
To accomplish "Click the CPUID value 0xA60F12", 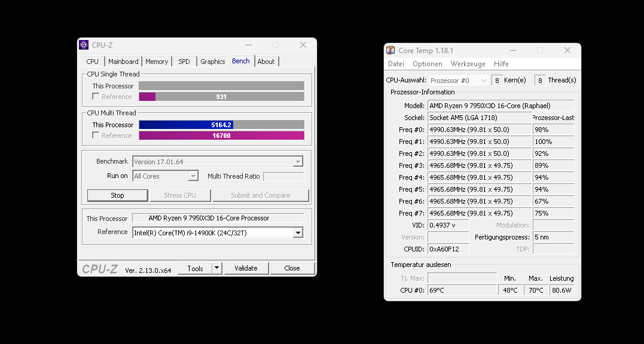I will click(448, 249).
